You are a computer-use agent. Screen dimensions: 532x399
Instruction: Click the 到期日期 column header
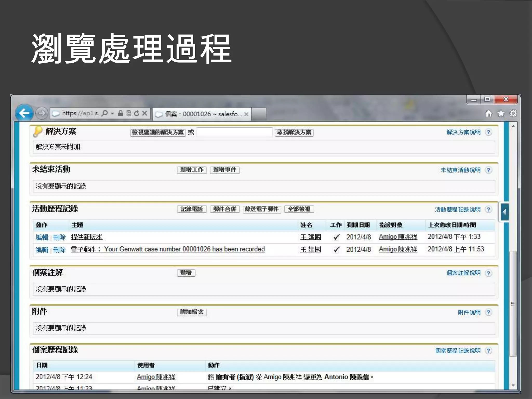click(358, 225)
